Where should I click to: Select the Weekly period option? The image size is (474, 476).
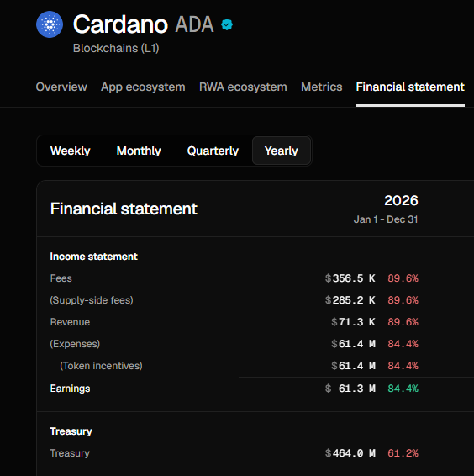[70, 151]
